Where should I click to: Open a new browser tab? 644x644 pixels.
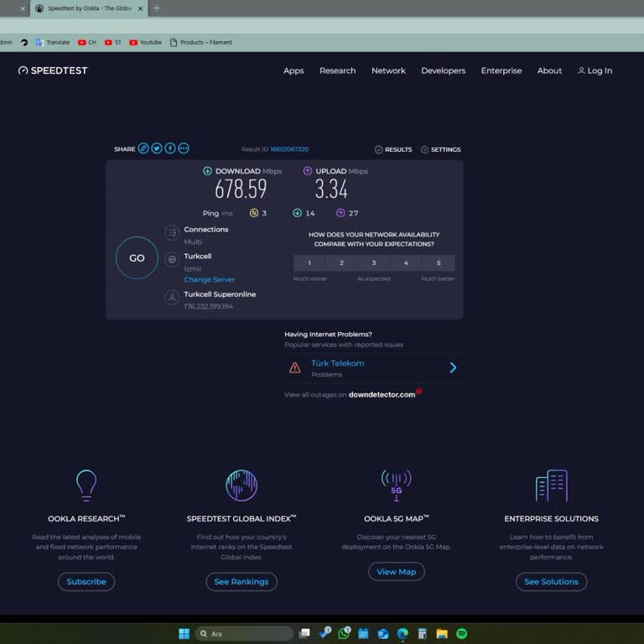157,8
